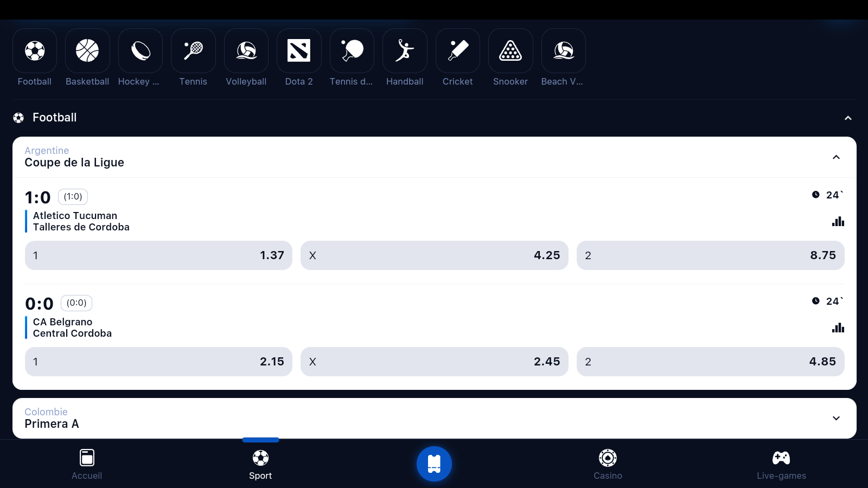
Task: Choose the Dota 2 esports icon
Action: 299,51
